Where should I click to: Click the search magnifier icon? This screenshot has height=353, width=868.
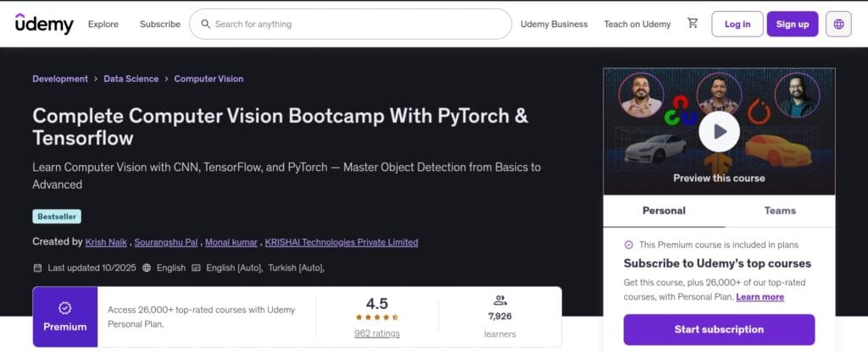tap(205, 24)
